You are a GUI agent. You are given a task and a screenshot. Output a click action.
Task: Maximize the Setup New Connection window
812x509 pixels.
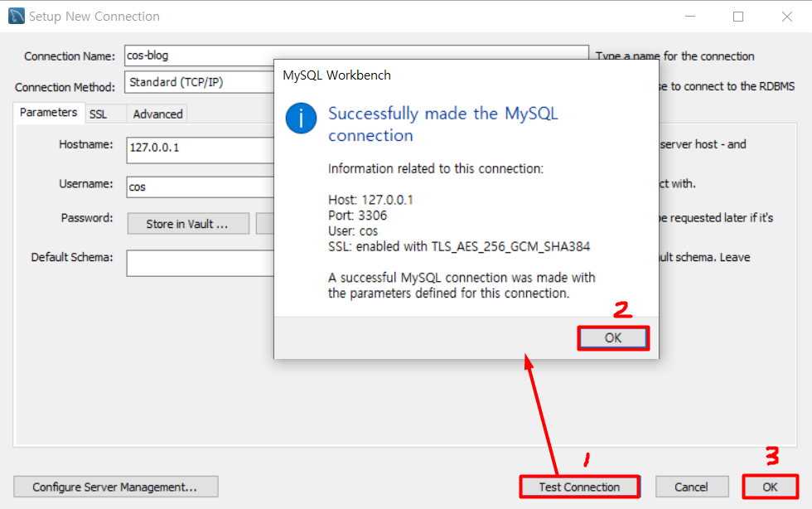[x=738, y=16]
